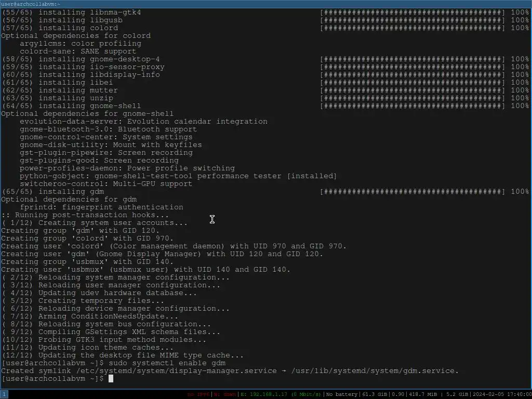Click the user@archcollabvm window title
532x399 pixels.
point(31,4)
